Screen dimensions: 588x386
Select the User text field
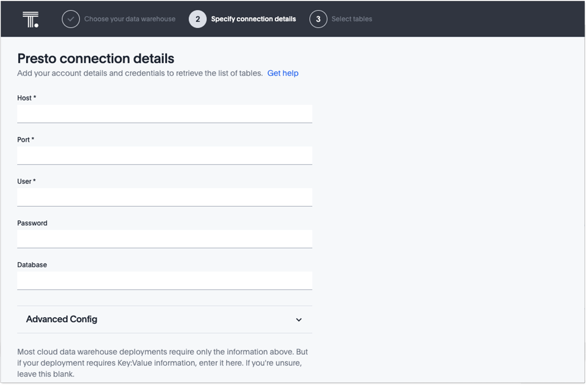pyautogui.click(x=165, y=197)
